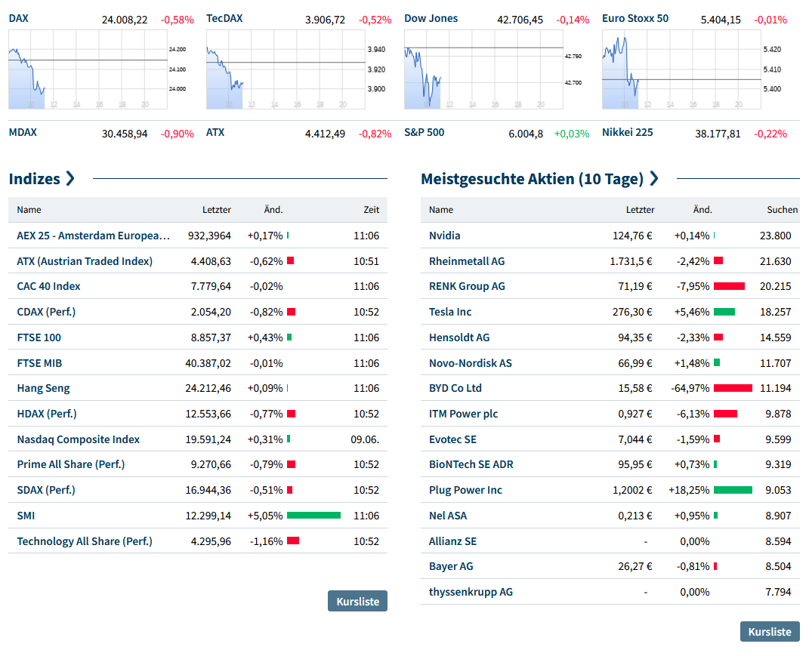Click the Rheinmetall price 1.731,5 €
Viewport: 812px width, 656px height.
(x=631, y=261)
